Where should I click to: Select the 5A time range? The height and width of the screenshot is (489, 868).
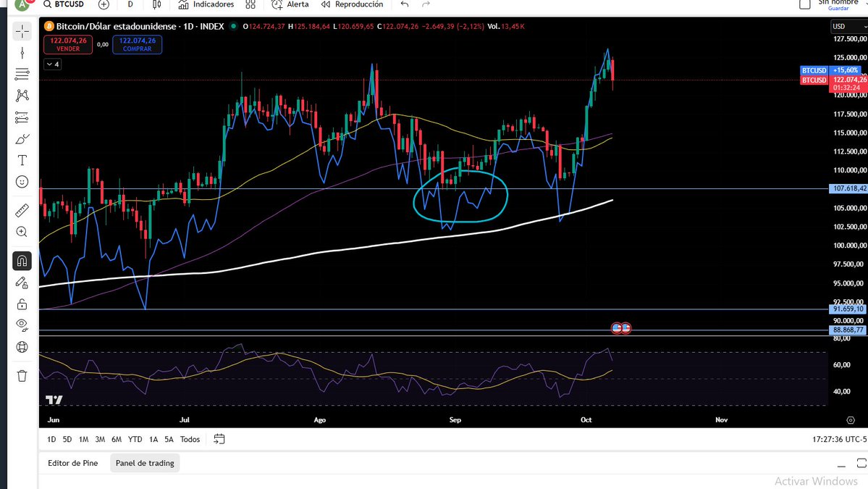click(x=169, y=439)
